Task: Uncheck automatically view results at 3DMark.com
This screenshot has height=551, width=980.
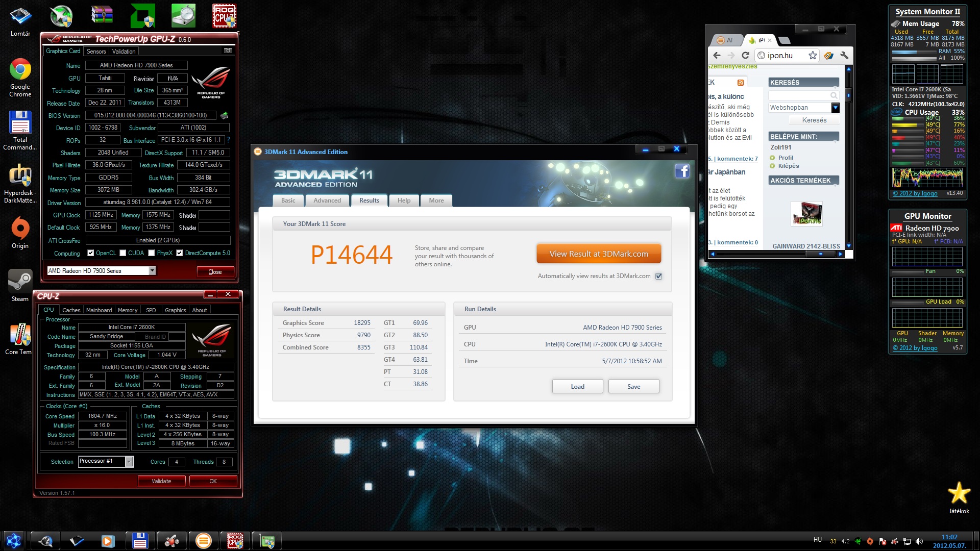Action: tap(659, 276)
